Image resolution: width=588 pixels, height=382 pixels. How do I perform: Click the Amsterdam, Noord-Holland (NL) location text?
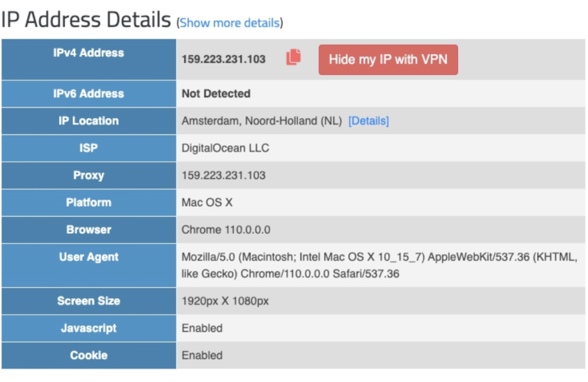pyautogui.click(x=262, y=121)
